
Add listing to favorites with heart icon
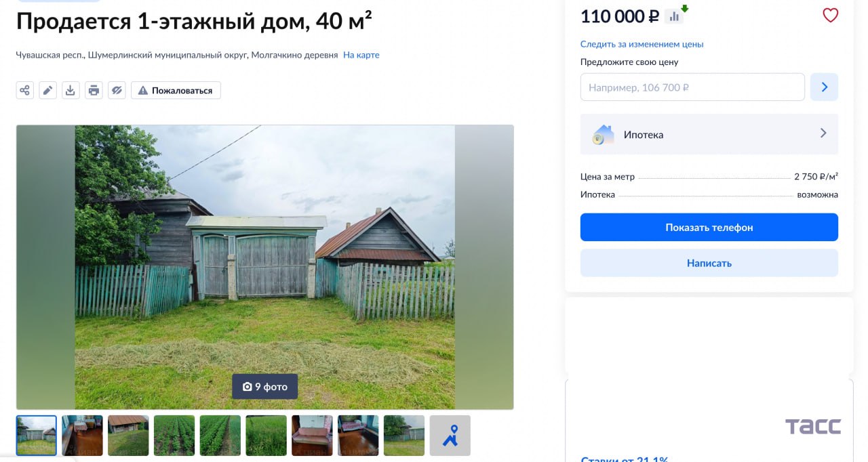(x=830, y=16)
